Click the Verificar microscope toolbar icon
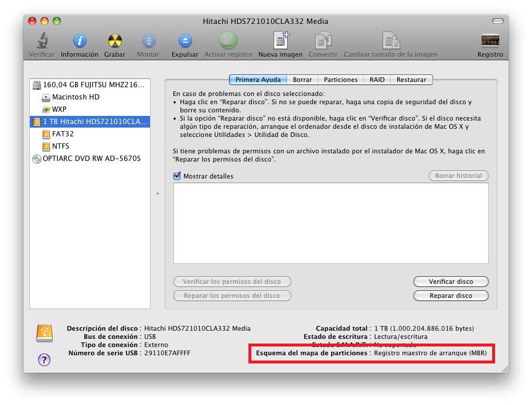The image size is (532, 405). click(x=42, y=40)
